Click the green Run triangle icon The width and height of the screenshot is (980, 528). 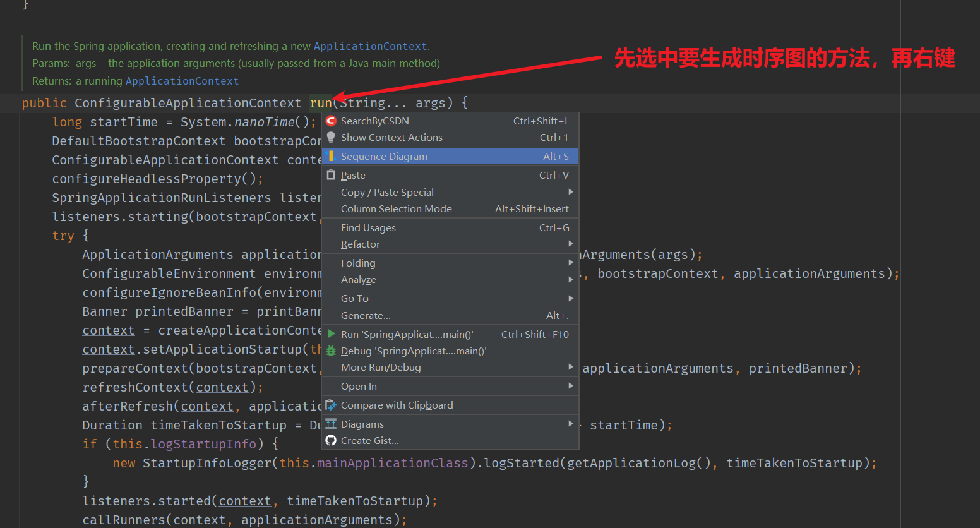pyautogui.click(x=331, y=334)
